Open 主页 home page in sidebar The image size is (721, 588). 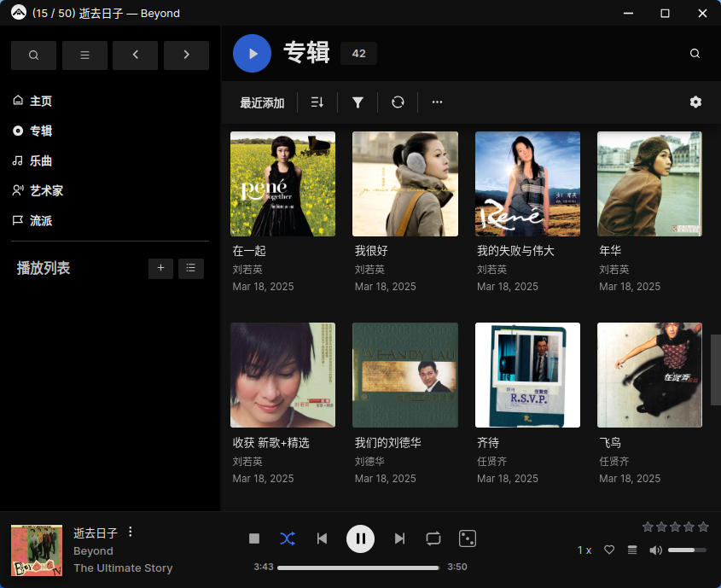pos(32,101)
